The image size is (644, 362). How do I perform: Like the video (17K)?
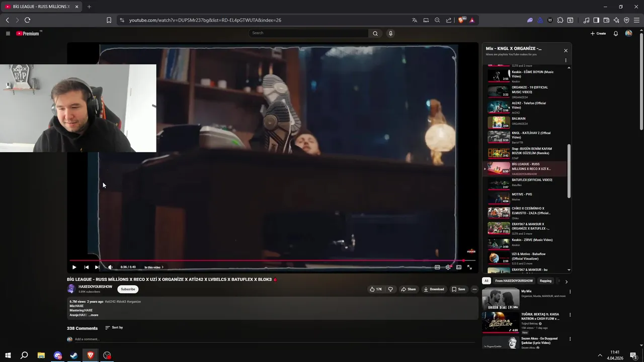pos(376,289)
